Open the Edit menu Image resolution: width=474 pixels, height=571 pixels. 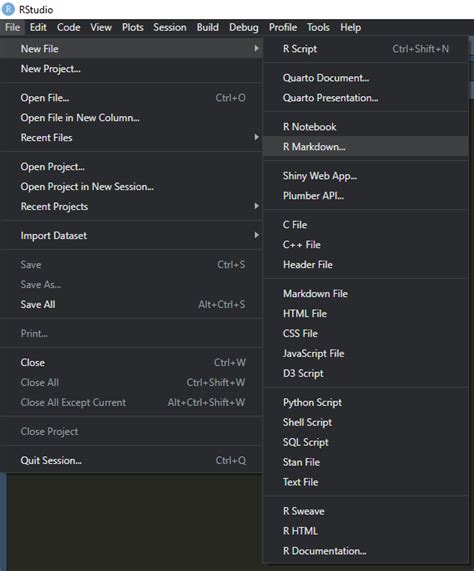click(x=38, y=27)
